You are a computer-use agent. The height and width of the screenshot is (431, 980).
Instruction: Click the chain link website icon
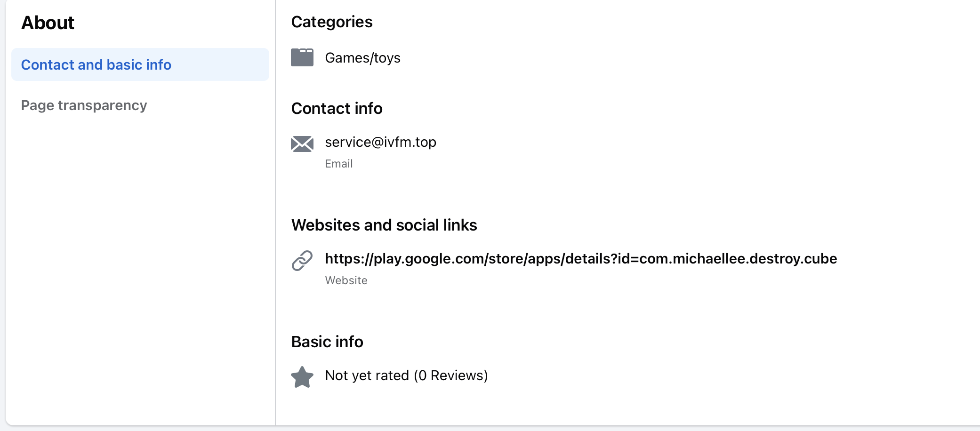coord(302,261)
